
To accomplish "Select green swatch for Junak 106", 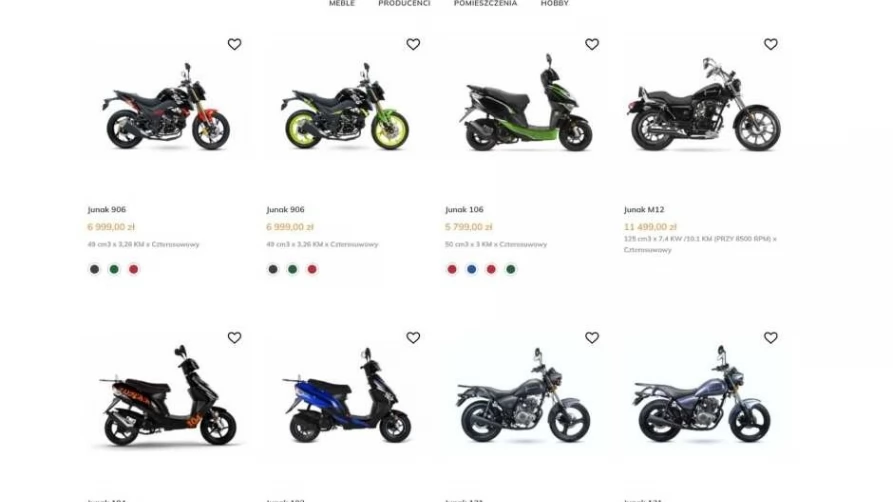I will 511,269.
